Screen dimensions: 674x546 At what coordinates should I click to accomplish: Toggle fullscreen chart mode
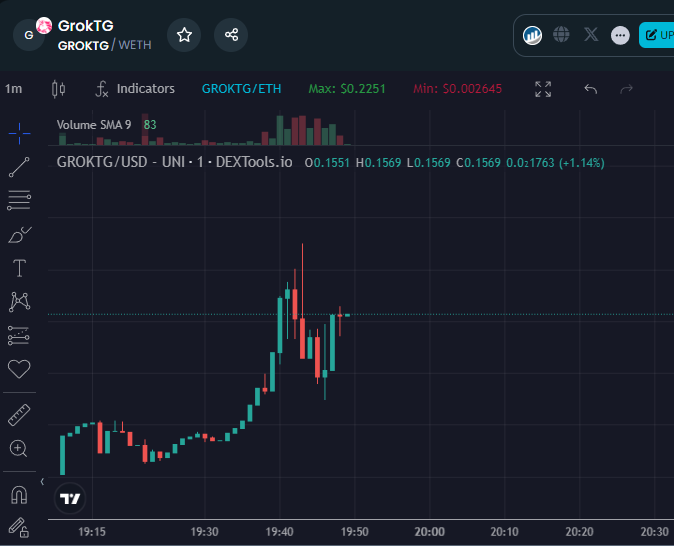point(543,89)
